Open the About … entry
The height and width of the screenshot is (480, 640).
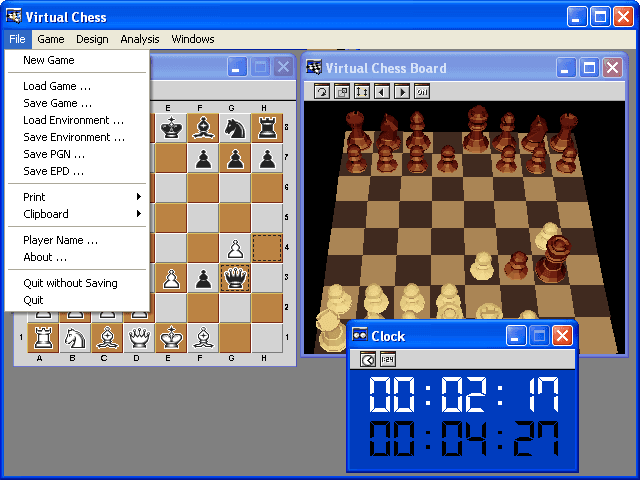[77, 258]
